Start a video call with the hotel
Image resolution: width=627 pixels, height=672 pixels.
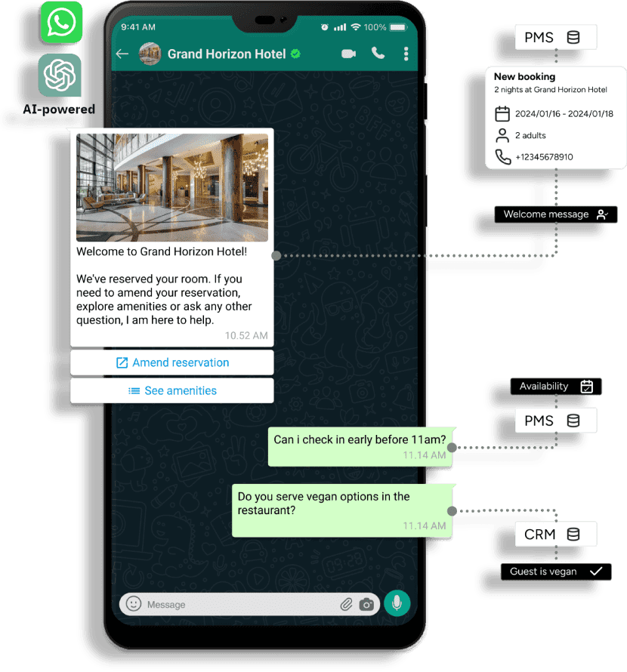click(349, 54)
